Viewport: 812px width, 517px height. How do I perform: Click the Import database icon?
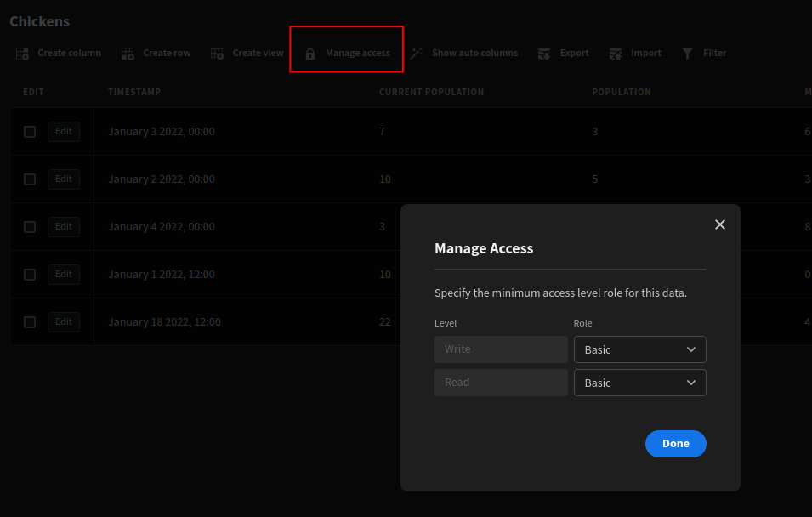616,54
